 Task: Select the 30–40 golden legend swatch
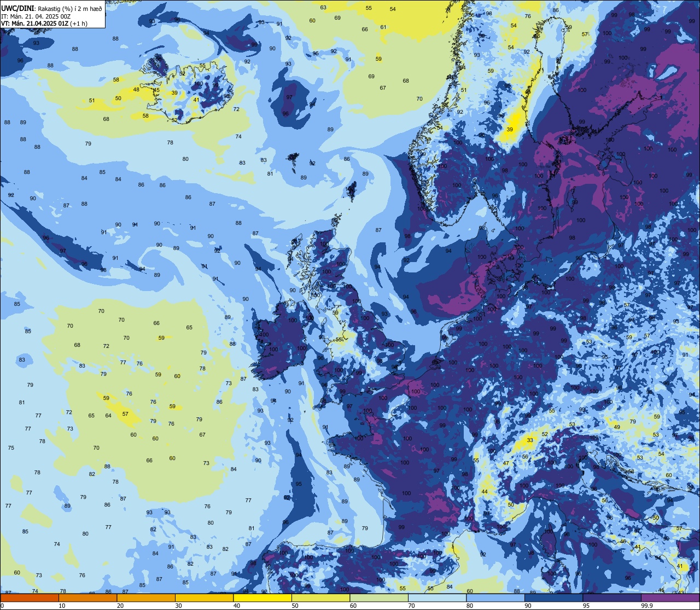pyautogui.click(x=204, y=598)
